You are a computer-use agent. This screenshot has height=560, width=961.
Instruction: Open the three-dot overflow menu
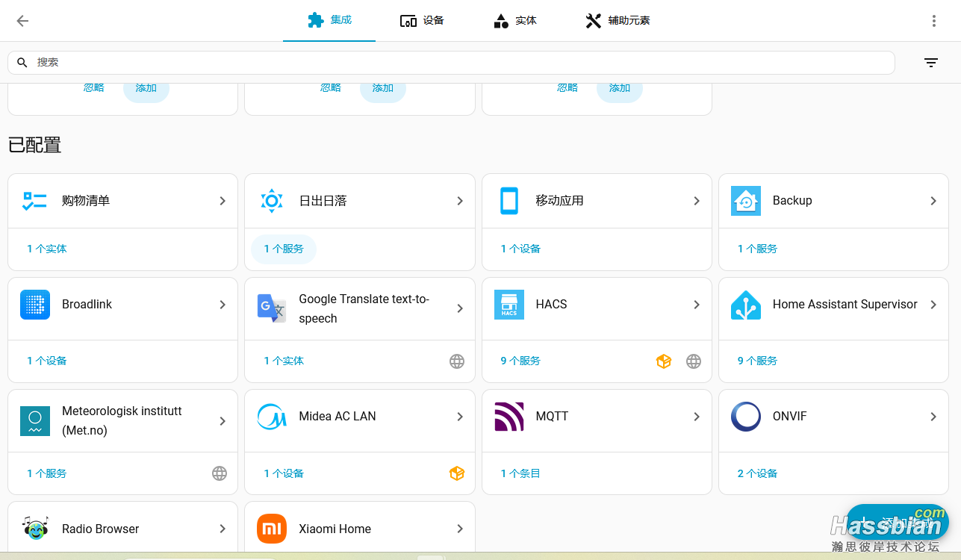[x=933, y=21]
